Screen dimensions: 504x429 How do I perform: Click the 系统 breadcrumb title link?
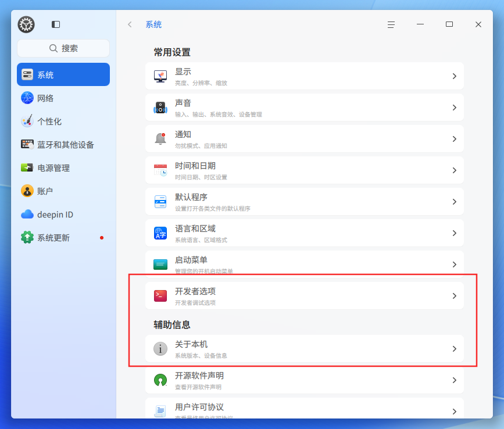[153, 24]
